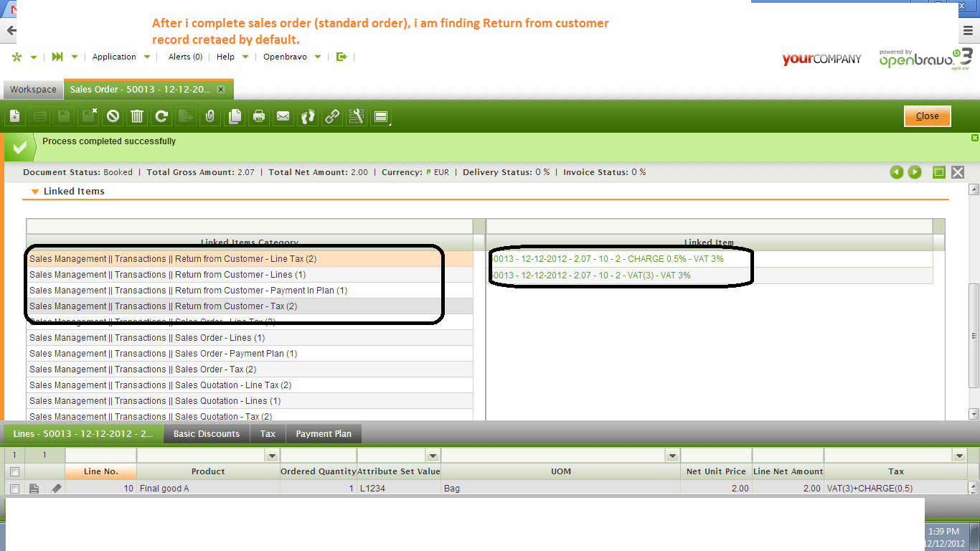
Task: Refresh the Sales Order with the reload icon
Action: (x=161, y=116)
